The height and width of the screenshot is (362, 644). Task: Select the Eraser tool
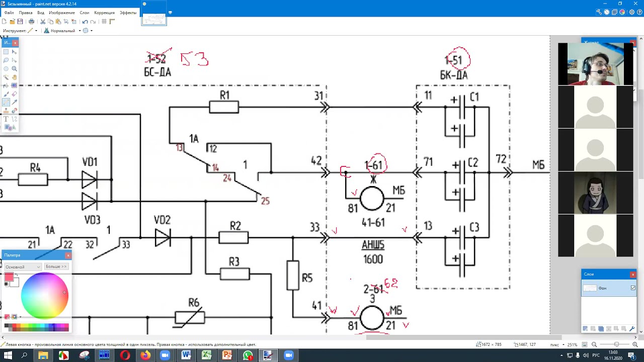click(x=14, y=94)
